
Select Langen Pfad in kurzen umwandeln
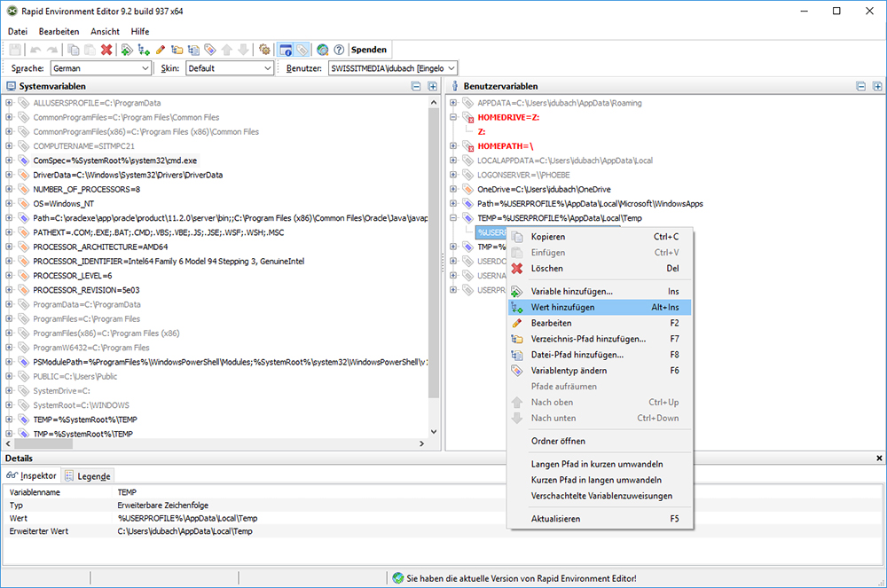click(x=600, y=464)
